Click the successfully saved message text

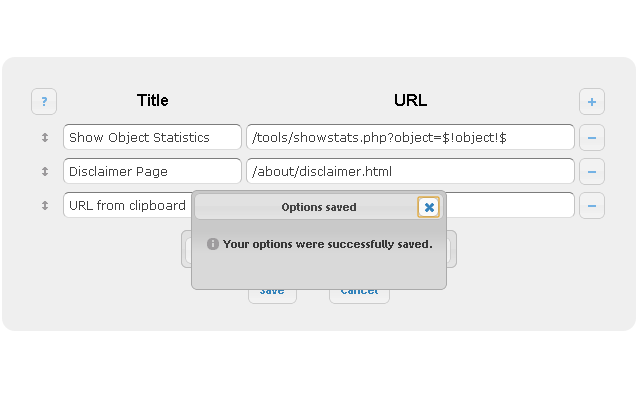(327, 244)
